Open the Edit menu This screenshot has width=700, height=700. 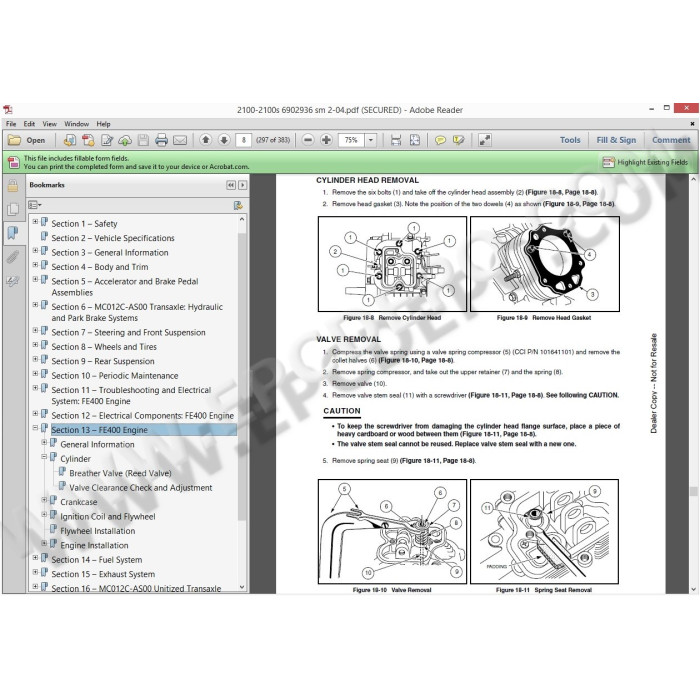click(x=29, y=124)
